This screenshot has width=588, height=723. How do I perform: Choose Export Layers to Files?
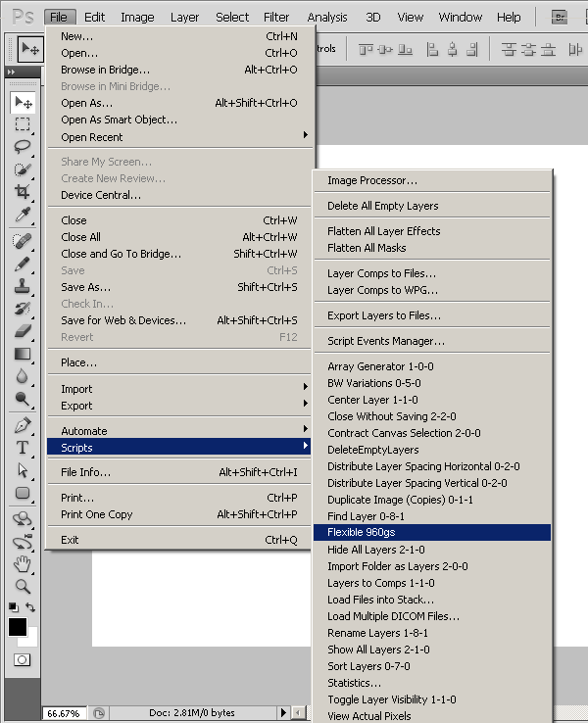432,315
